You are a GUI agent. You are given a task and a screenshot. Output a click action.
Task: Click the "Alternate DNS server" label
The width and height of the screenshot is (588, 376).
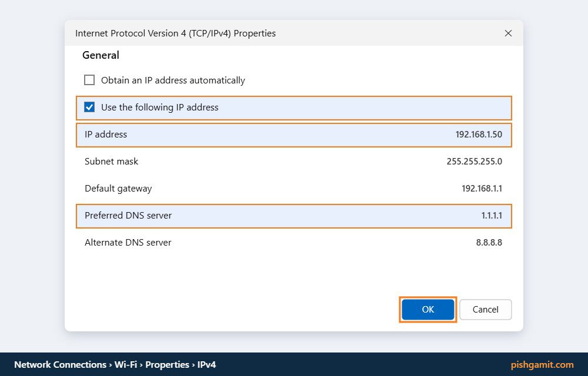[x=128, y=243]
